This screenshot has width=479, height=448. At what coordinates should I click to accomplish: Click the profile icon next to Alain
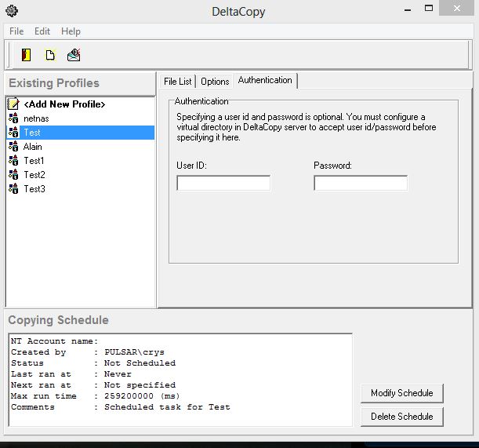(13, 147)
